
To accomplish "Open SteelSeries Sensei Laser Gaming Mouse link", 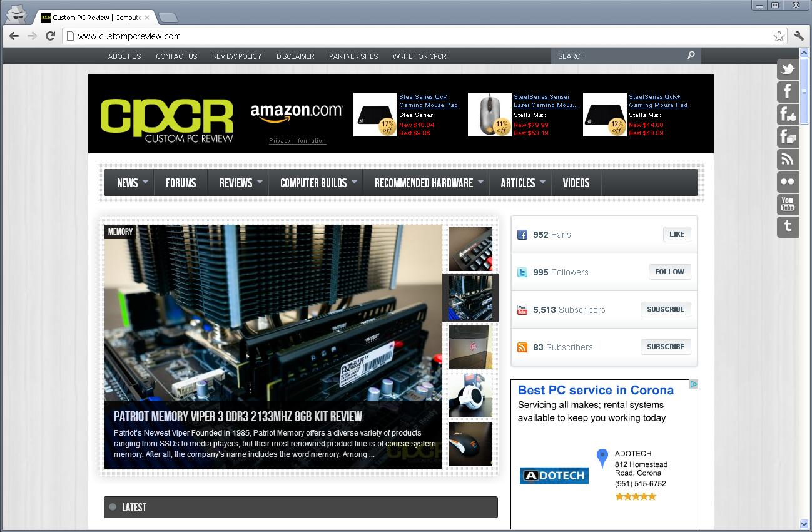I will tap(546, 101).
